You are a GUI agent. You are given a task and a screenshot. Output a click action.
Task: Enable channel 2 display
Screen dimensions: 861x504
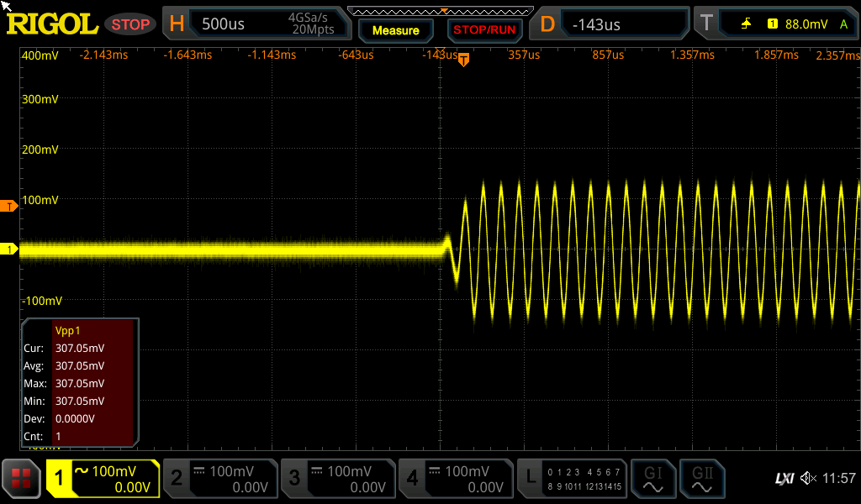219,479
